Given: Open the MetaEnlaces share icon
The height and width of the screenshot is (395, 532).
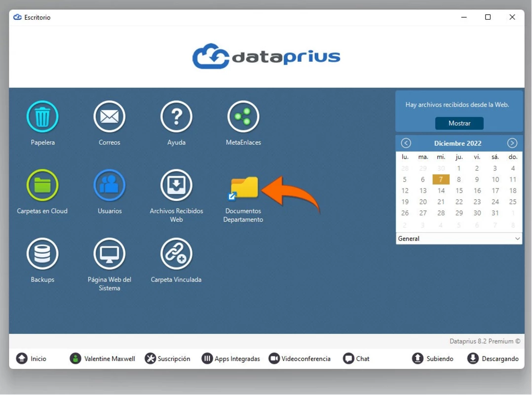Looking at the screenshot, I should 243,117.
